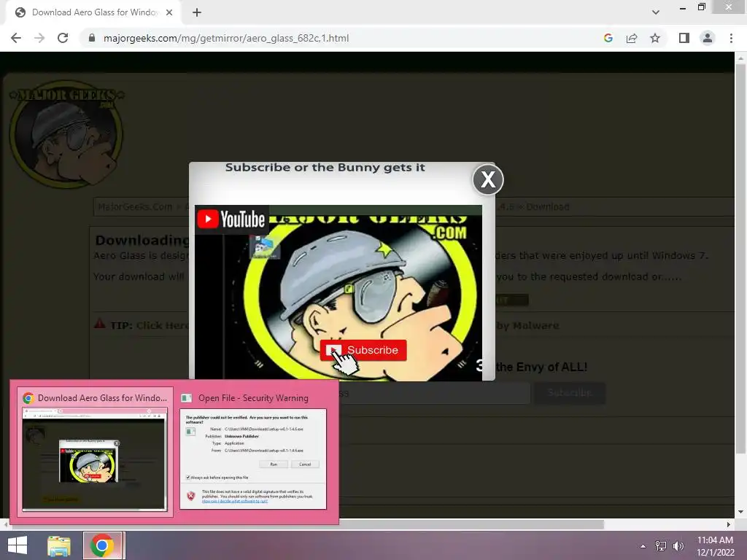Click the Chrome taskbar icon

[x=102, y=545]
